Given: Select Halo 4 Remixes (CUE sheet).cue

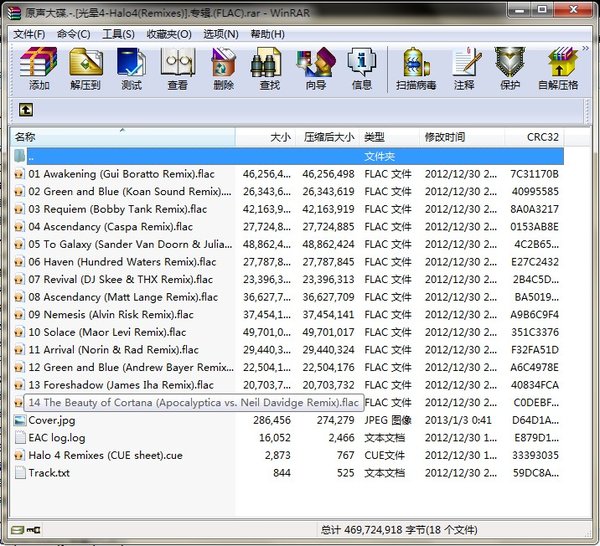Looking at the screenshot, I should 288,456.
